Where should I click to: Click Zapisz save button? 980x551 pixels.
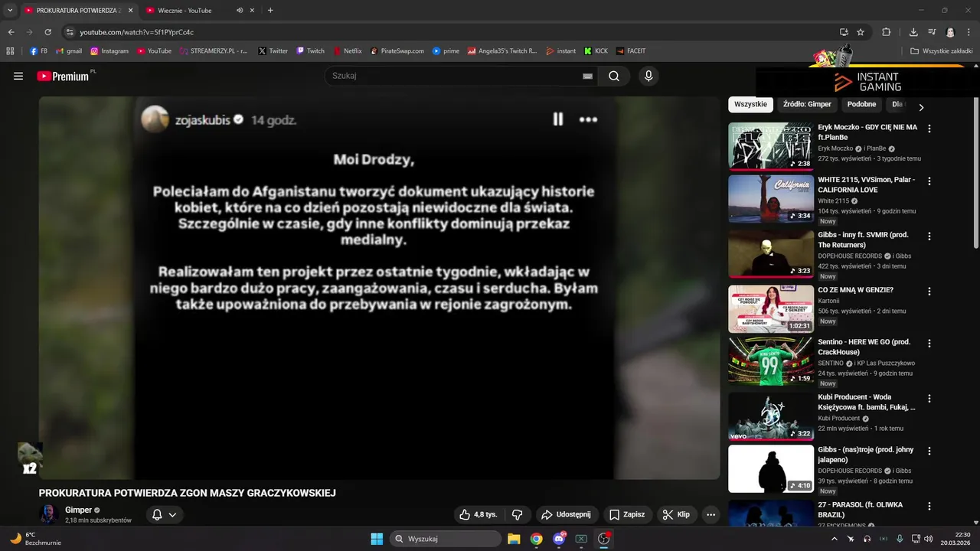point(627,514)
